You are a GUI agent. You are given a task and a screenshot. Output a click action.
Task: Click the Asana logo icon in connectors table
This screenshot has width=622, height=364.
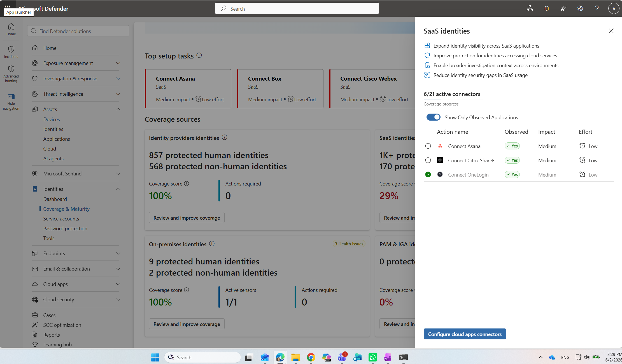pos(440,146)
